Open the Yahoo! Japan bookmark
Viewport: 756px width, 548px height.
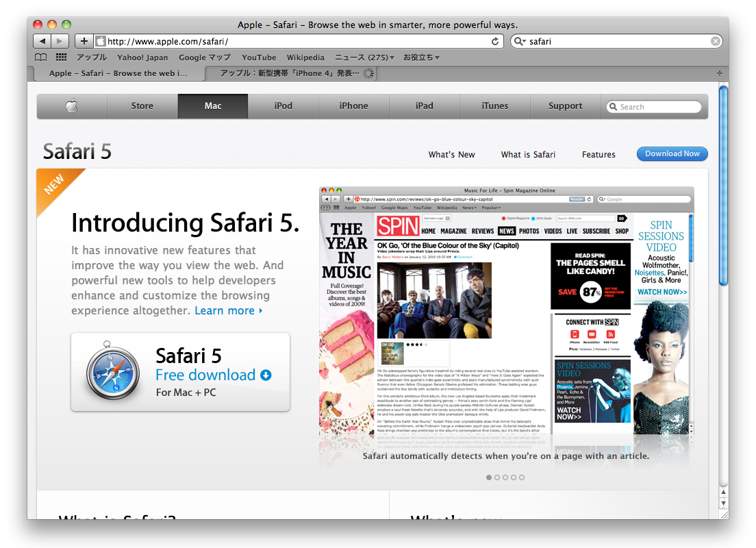point(142,58)
